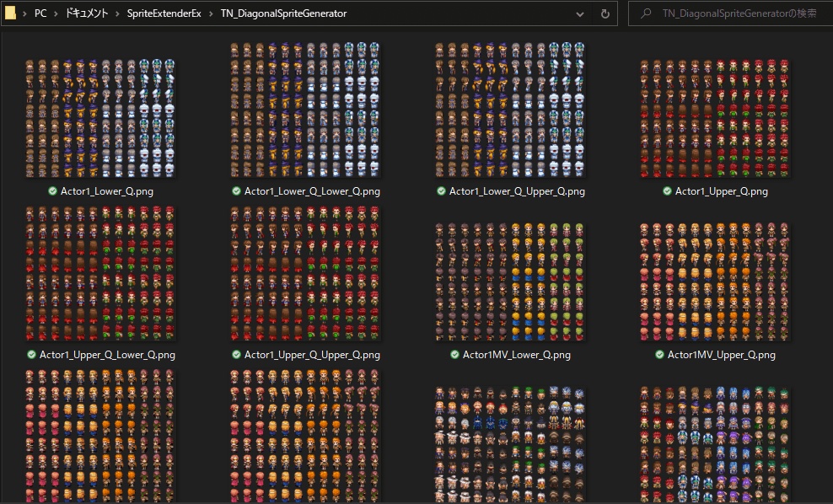Click PC in the breadcrumb path
This screenshot has height=504, width=833.
(40, 13)
